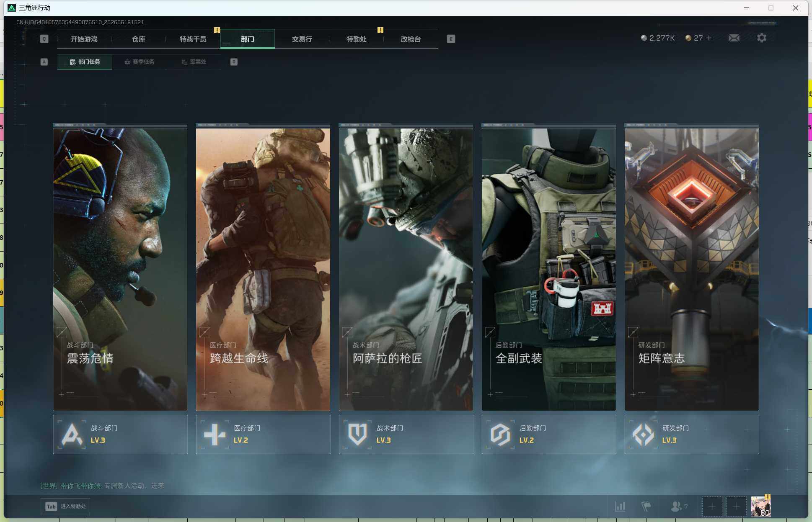Click the first empty squad slot plus
The image size is (812, 522).
[712, 507]
